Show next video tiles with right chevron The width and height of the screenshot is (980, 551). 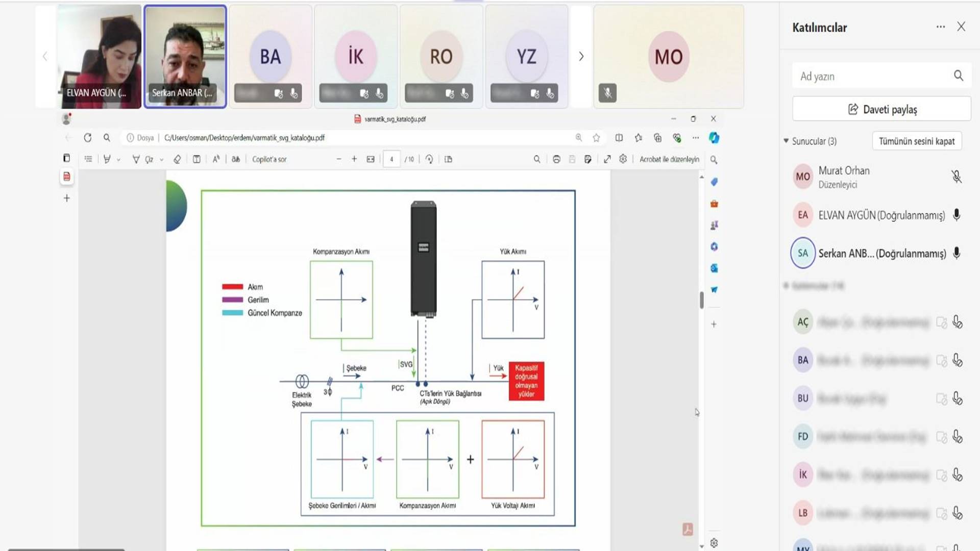581,56
